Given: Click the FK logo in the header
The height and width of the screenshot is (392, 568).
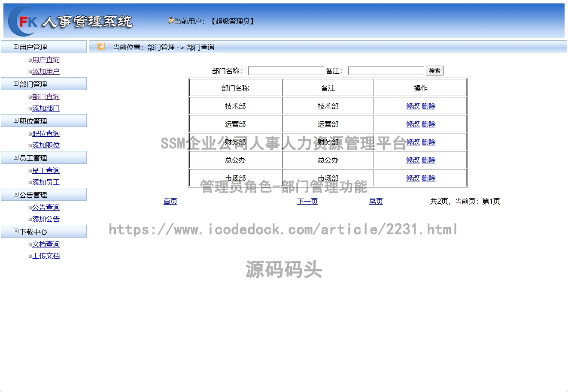Looking at the screenshot, I should pyautogui.click(x=23, y=21).
